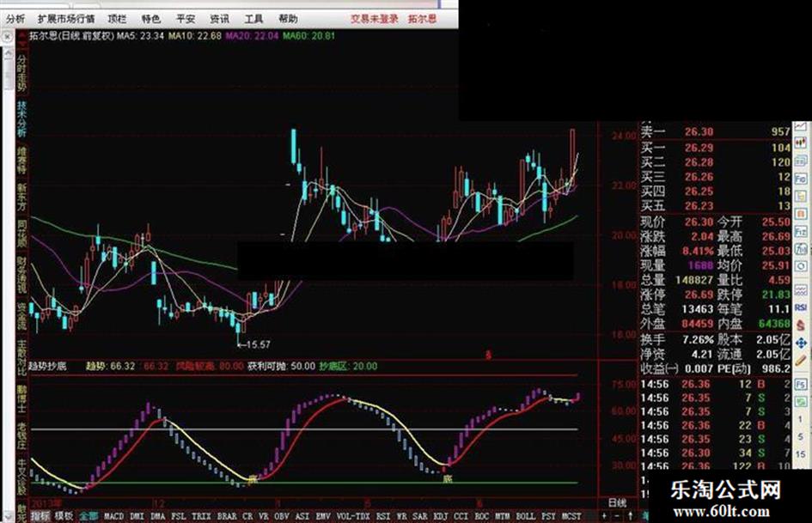Click the RSI indicator icon
The image size is (812, 523).
click(801, 307)
